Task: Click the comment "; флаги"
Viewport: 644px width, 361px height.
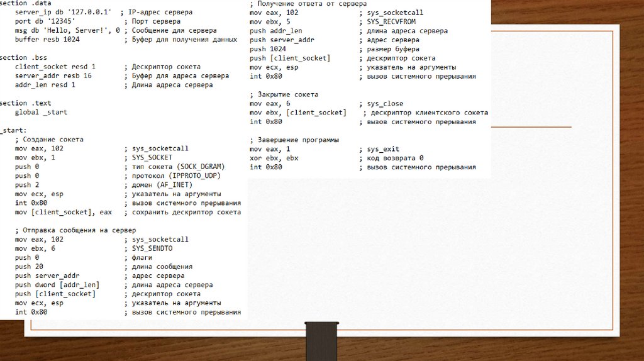Action: (138, 257)
